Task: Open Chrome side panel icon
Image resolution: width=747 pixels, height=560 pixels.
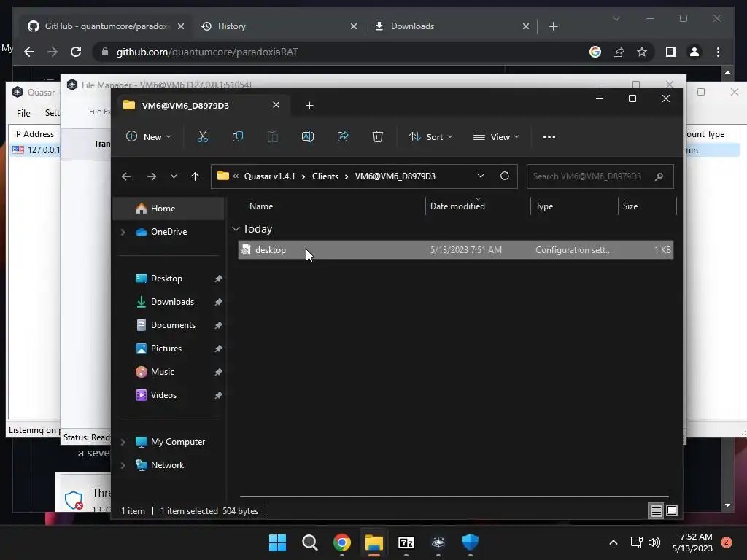Action: (x=671, y=52)
